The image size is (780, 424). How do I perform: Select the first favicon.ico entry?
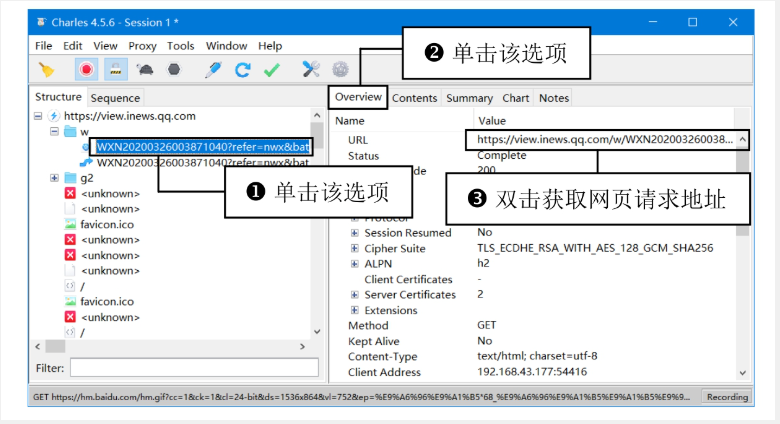pos(107,224)
